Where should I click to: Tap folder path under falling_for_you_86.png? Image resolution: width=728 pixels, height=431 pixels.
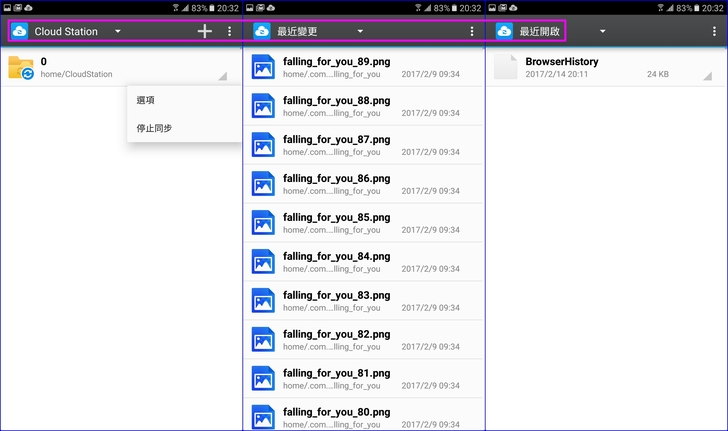point(332,191)
